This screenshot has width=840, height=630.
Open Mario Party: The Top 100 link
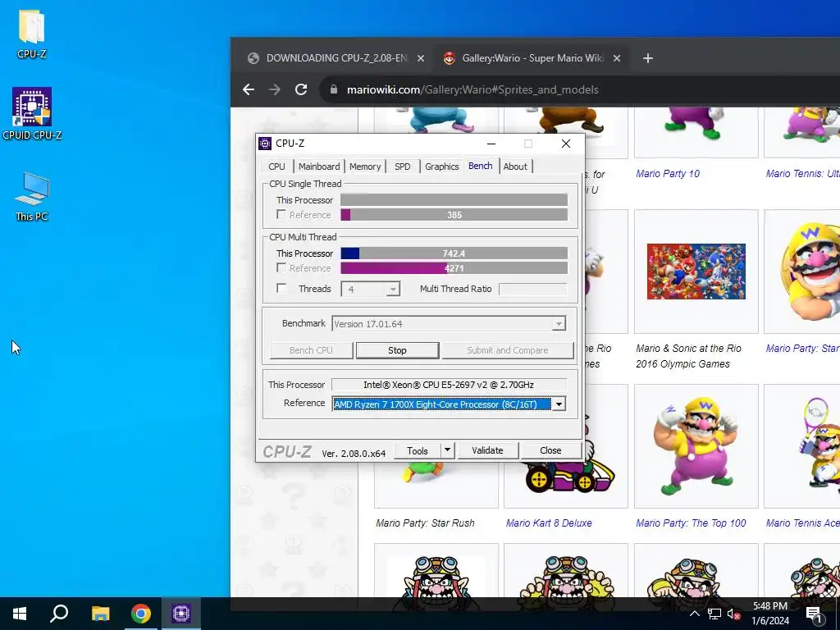691,523
